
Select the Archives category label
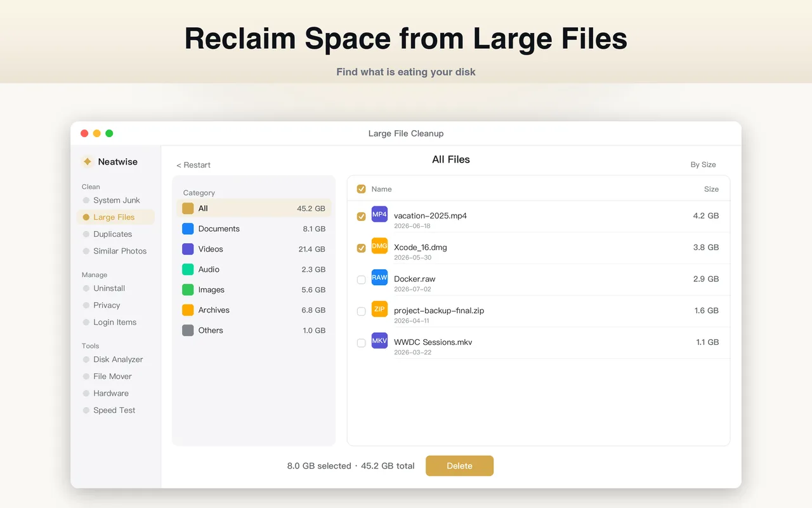pyautogui.click(x=214, y=310)
